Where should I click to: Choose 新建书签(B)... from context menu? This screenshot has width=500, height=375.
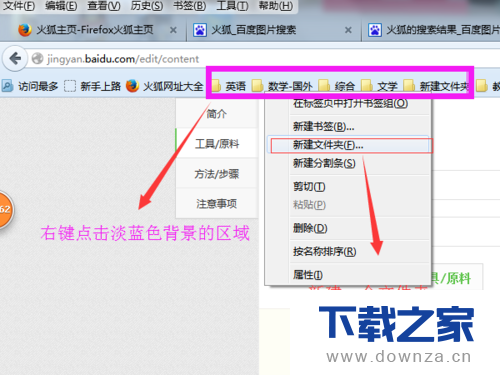coord(348,127)
